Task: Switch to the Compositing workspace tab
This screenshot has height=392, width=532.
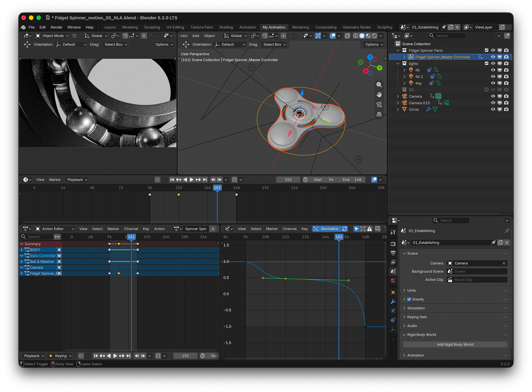Action: click(326, 27)
